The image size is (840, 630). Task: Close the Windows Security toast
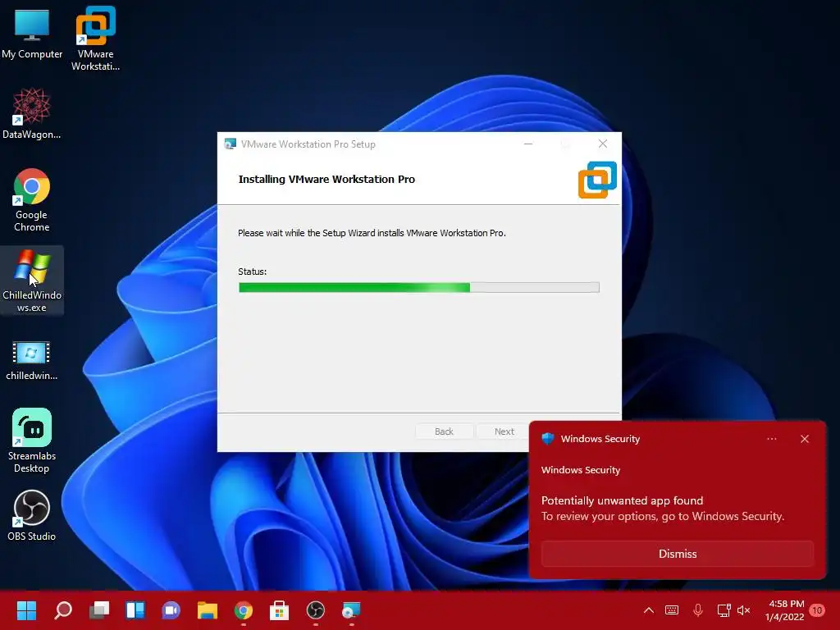[805, 439]
